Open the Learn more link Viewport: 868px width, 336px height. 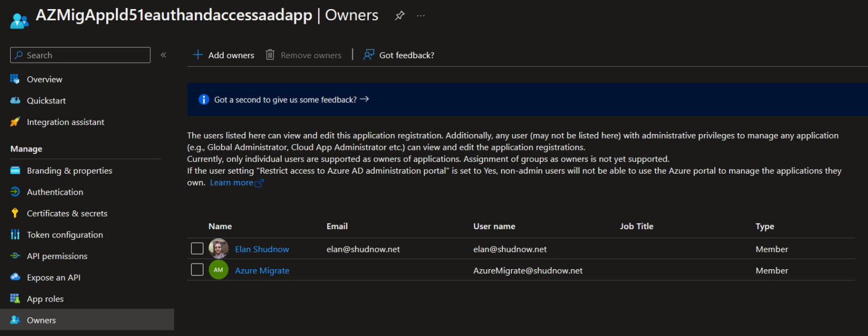point(237,183)
